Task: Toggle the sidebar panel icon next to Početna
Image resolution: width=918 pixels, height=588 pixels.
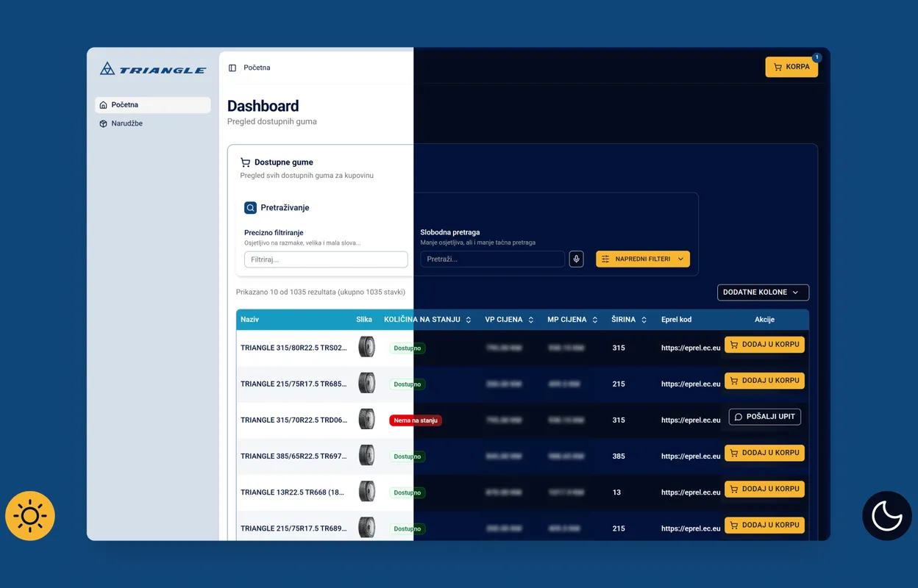Action: [x=232, y=68]
